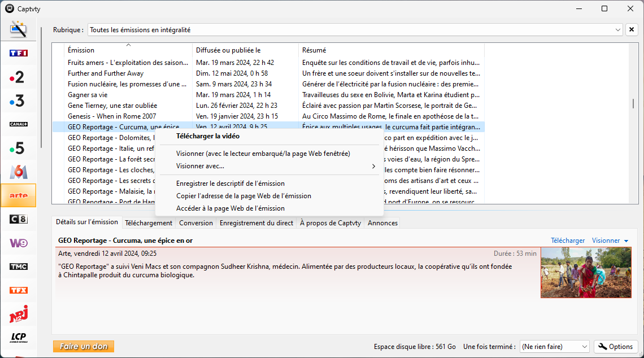Select the France 5 channel logo
The image size is (644, 358).
18,148
